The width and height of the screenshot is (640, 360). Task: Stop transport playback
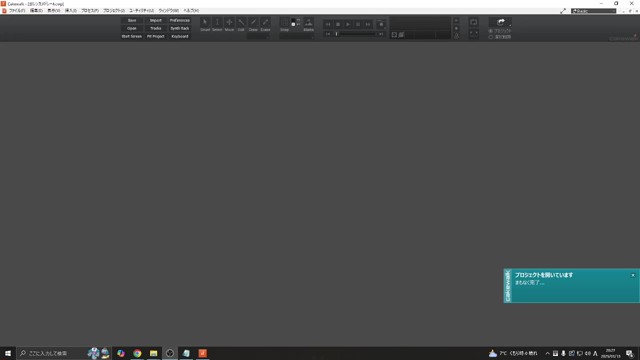click(338, 24)
